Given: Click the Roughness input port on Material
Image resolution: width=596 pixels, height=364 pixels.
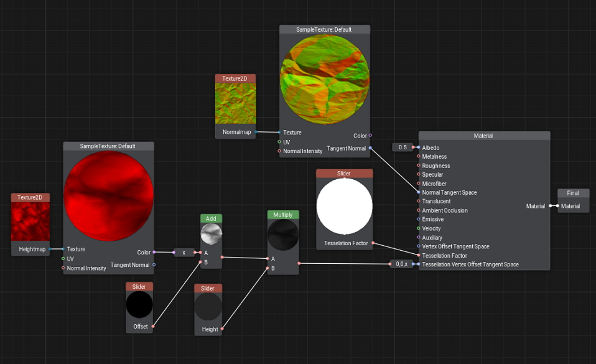Looking at the screenshot, I should pyautogui.click(x=419, y=166).
